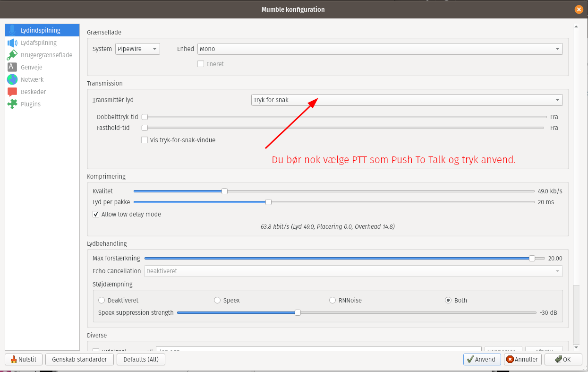Click the Grænseflade section heading

click(104, 32)
